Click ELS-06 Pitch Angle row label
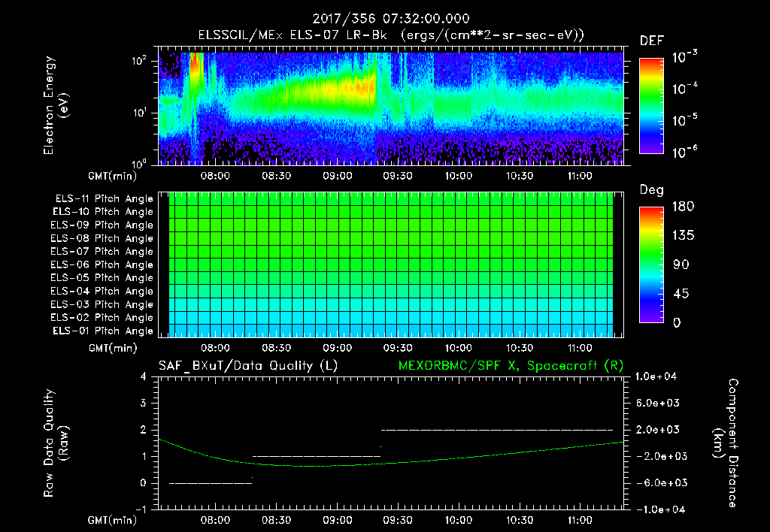 102,265
